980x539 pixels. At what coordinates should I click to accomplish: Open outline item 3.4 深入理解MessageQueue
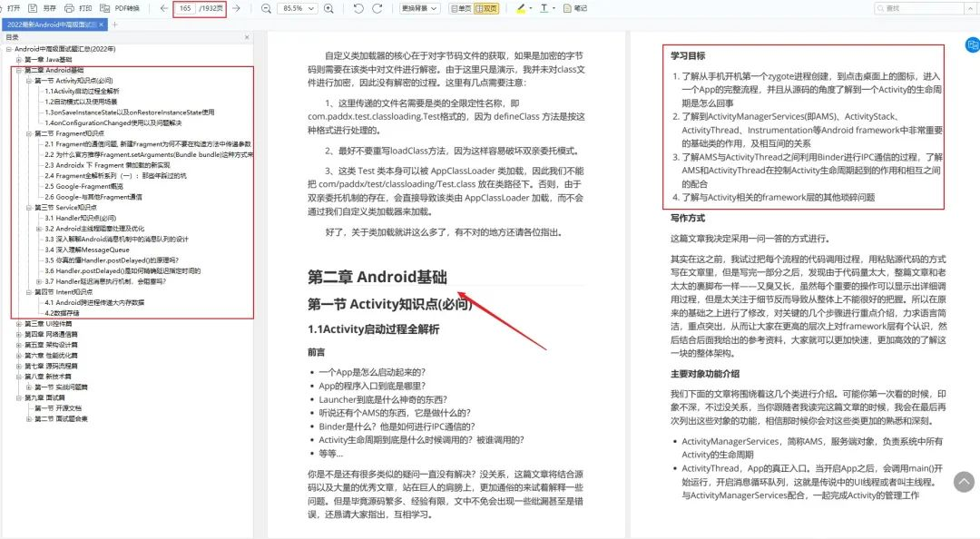[x=87, y=250]
